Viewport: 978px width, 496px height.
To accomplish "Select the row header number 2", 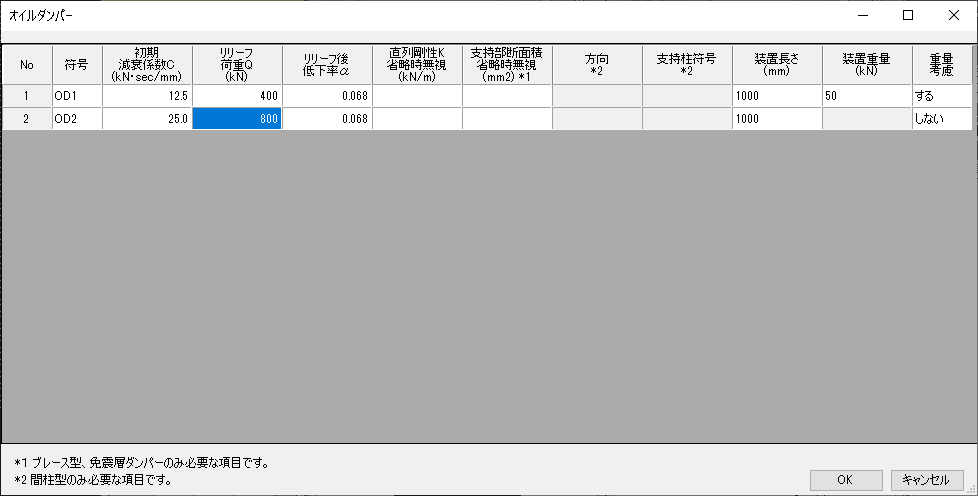I will click(27, 119).
